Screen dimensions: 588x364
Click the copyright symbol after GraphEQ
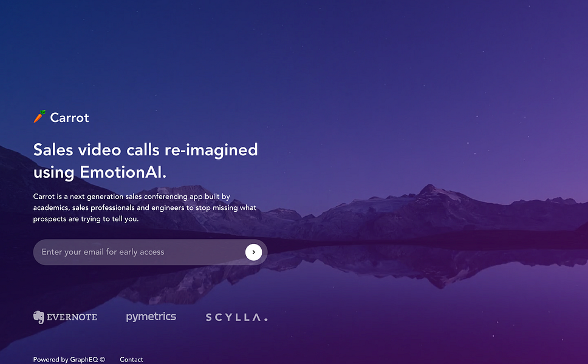[x=103, y=360]
